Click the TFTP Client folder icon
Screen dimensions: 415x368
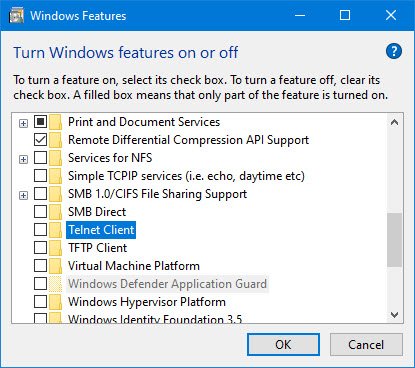point(55,248)
